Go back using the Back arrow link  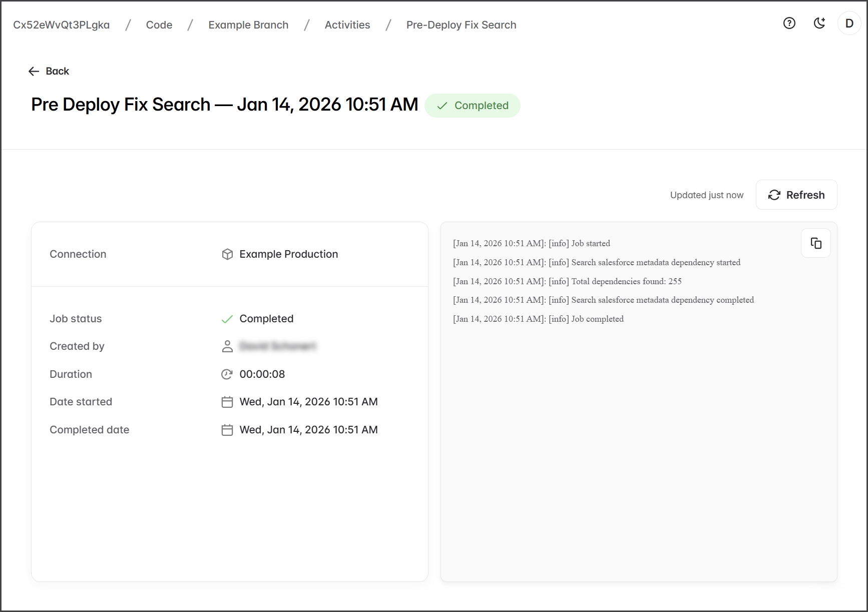pyautogui.click(x=49, y=71)
